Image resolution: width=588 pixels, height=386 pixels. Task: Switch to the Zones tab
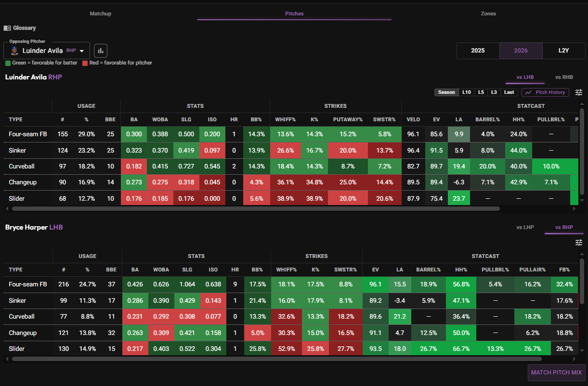(x=488, y=13)
